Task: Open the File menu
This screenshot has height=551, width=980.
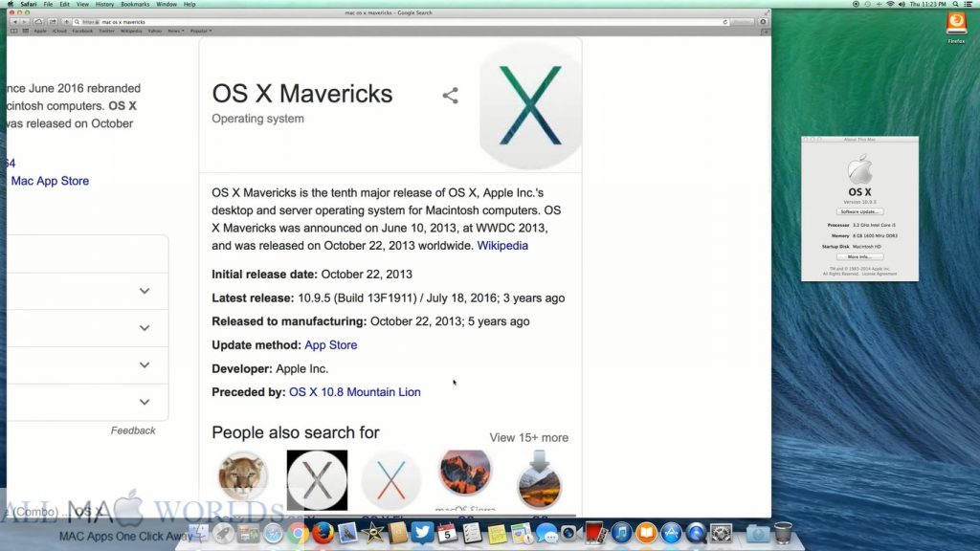Action: click(48, 5)
